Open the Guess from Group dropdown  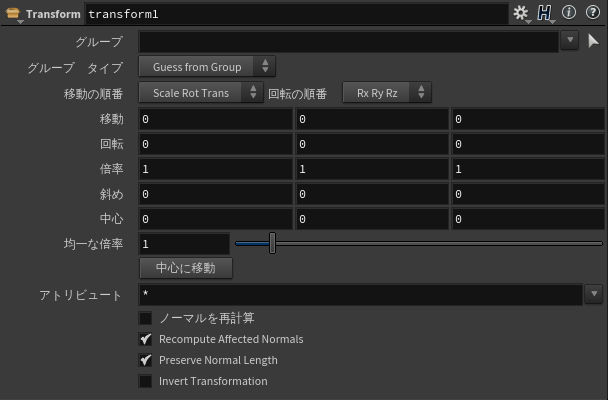(x=206, y=67)
